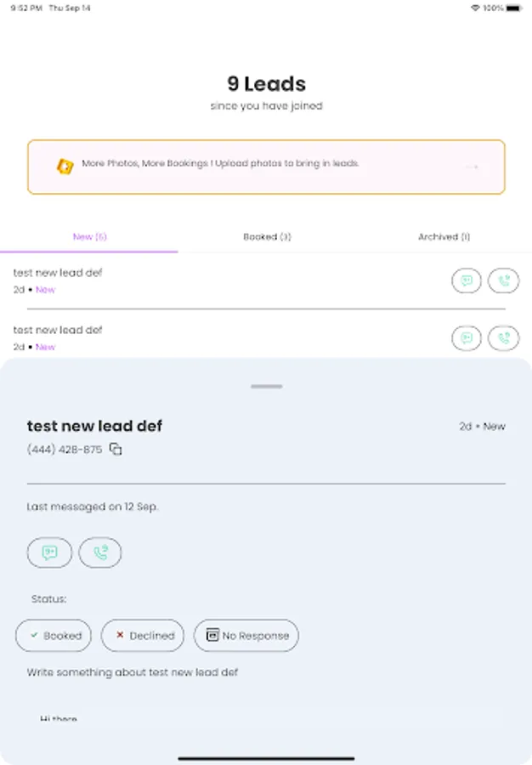Switch to the Booked (3) tab
The width and height of the screenshot is (532, 765).
click(267, 237)
